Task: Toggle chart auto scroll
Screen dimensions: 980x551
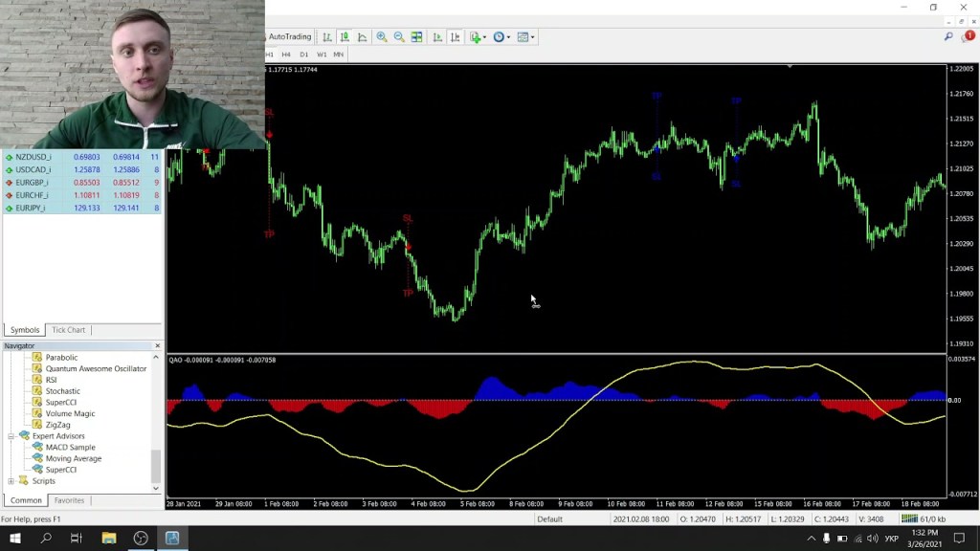Action: point(437,36)
